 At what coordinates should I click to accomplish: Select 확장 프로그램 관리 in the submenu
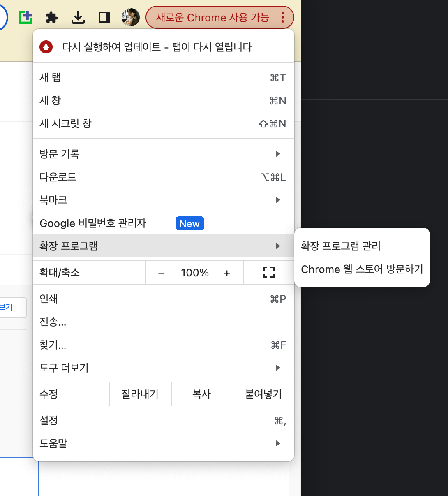362,246
